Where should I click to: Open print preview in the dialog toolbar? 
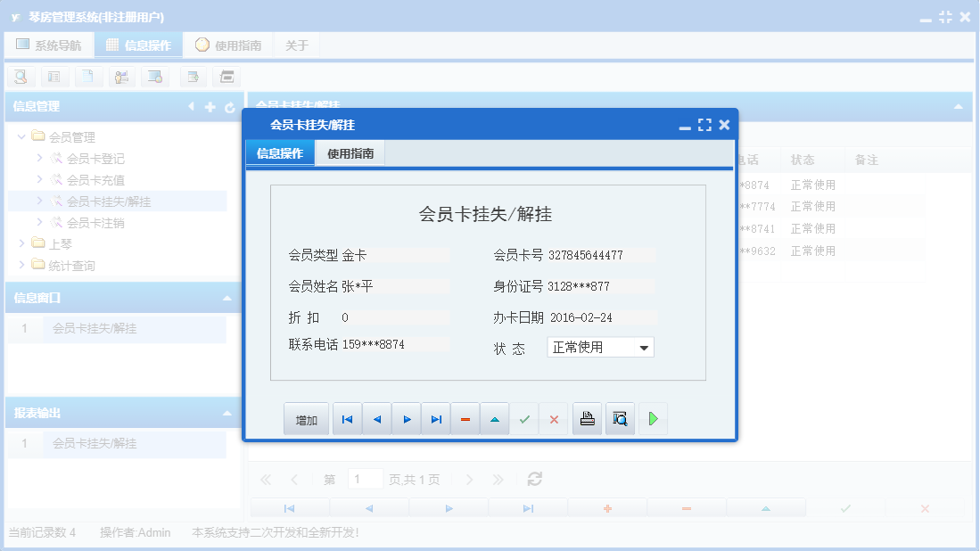[x=619, y=418]
